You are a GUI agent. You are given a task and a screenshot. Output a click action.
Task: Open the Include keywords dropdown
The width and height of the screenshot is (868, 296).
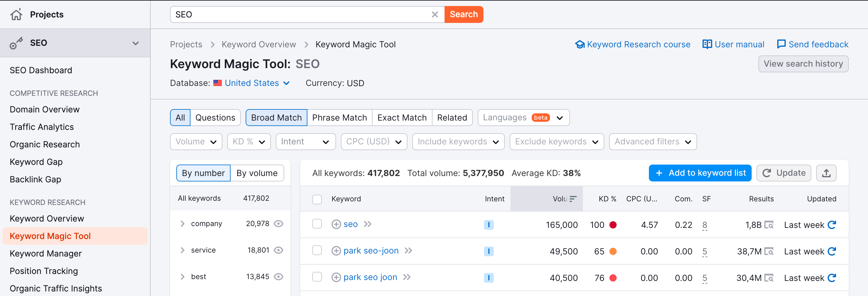pyautogui.click(x=458, y=142)
